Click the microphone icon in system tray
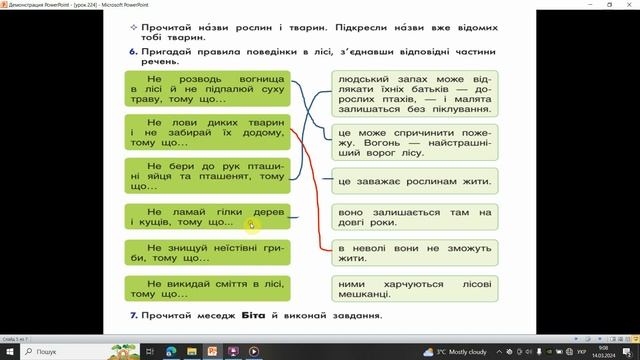This screenshot has height=360, width=640. 539,352
